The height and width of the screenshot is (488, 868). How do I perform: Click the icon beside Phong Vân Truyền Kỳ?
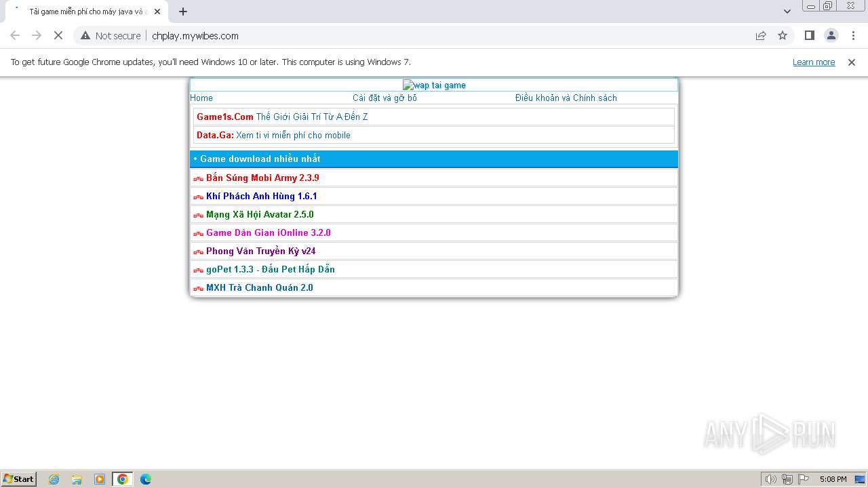(198, 252)
